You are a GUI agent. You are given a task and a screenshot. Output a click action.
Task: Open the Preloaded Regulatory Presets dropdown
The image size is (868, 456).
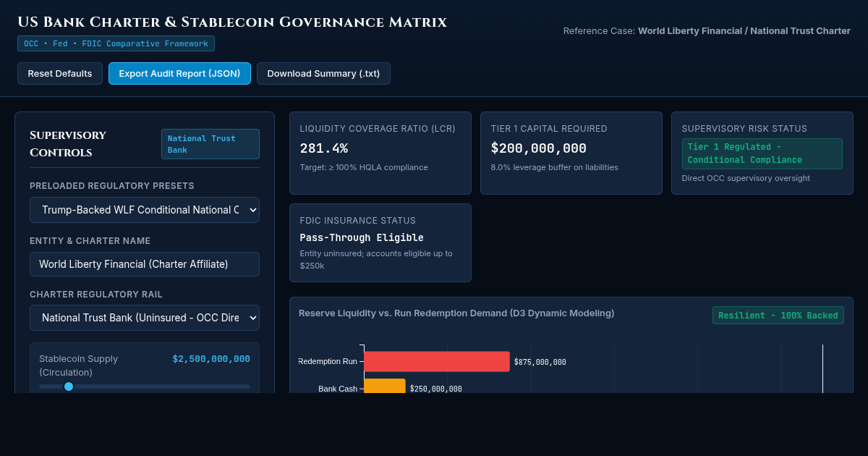pyautogui.click(x=145, y=210)
